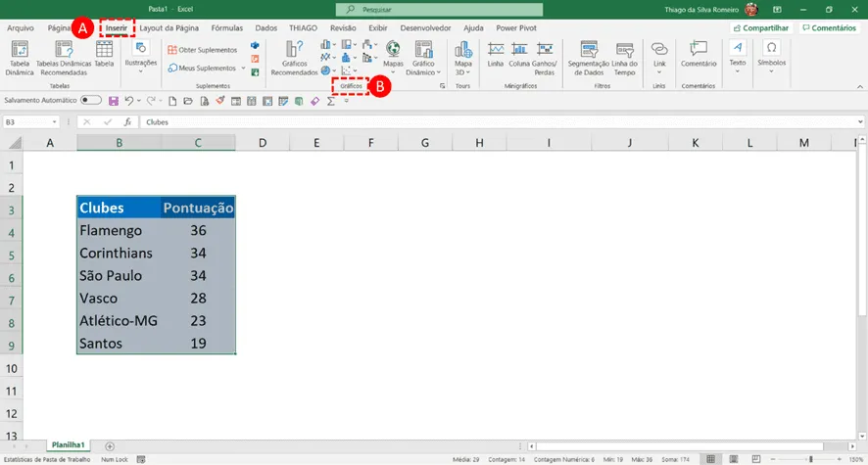Click the save icon in quick access toolbar
Viewport: 868px width, 465px height.
(114, 101)
